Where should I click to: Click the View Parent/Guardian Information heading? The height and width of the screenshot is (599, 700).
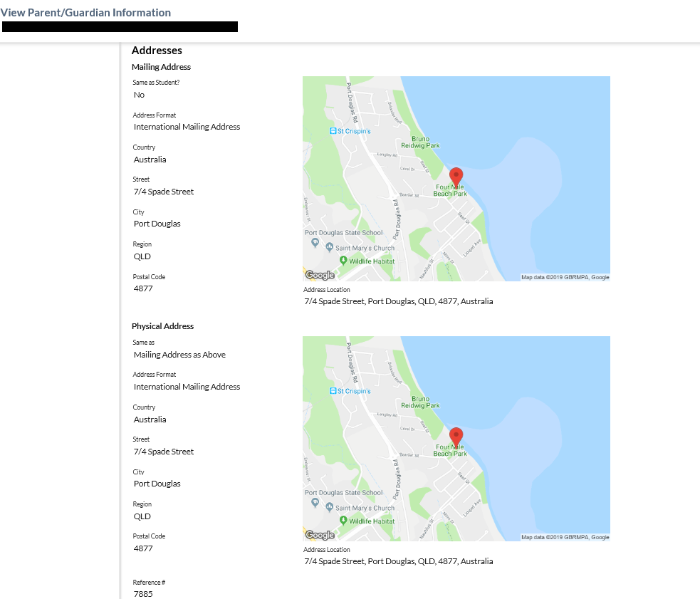click(85, 13)
